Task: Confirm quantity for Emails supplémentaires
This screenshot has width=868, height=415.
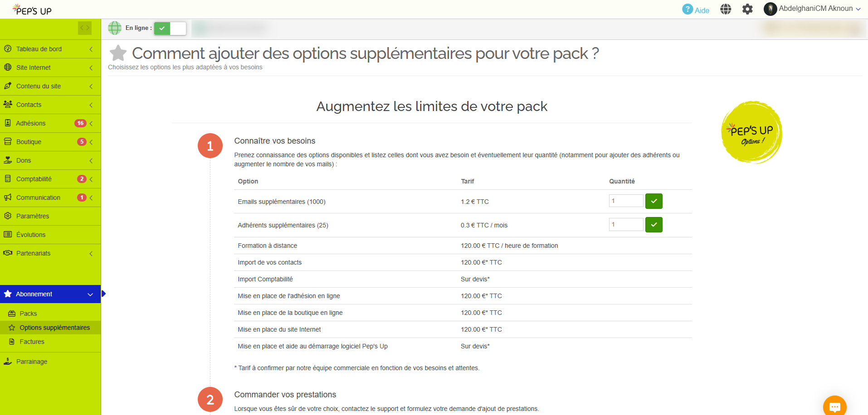Action: [x=653, y=201]
